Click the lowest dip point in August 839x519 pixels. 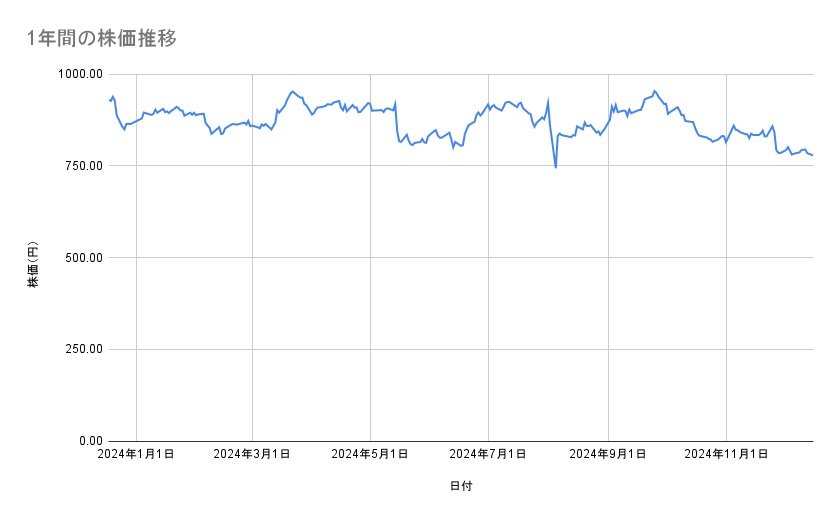pyautogui.click(x=555, y=167)
